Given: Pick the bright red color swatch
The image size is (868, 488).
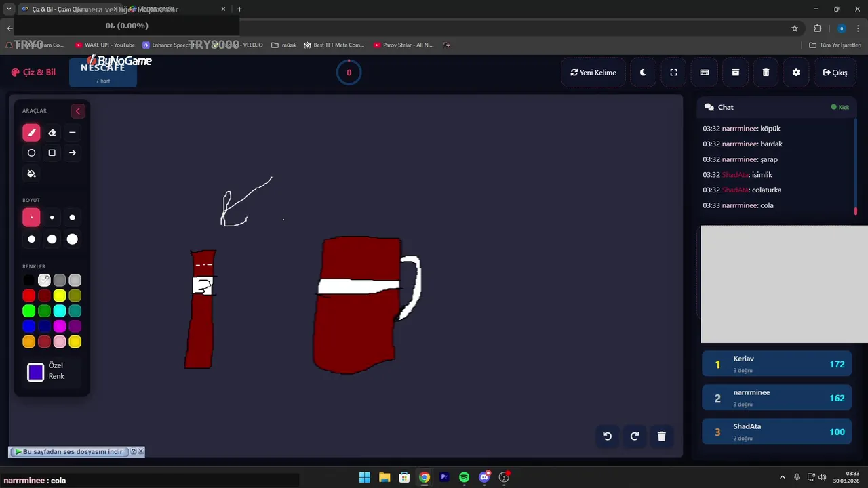Looking at the screenshot, I should (28, 296).
